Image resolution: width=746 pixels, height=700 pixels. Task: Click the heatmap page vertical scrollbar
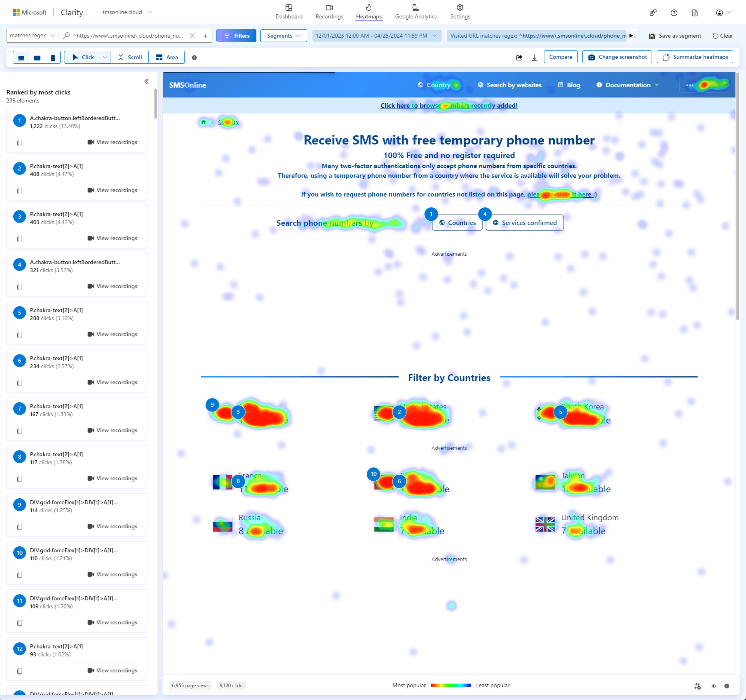(x=738, y=196)
